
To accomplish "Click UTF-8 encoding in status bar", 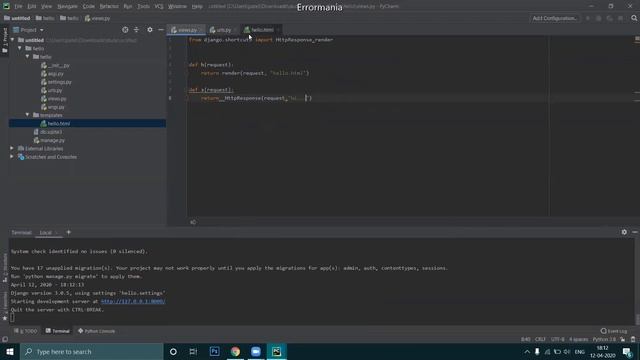I will point(558,340).
